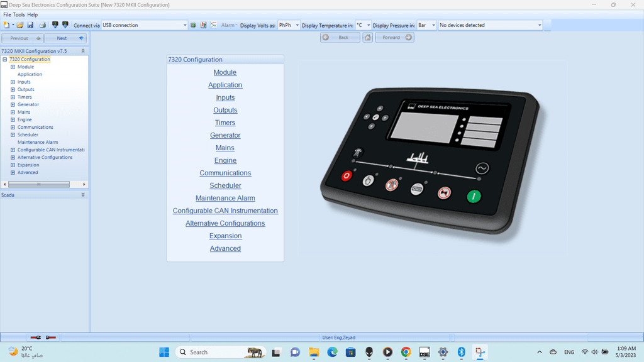Open the Configurable CAN Instrumentation link
This screenshot has height=362, width=644.
point(225,211)
